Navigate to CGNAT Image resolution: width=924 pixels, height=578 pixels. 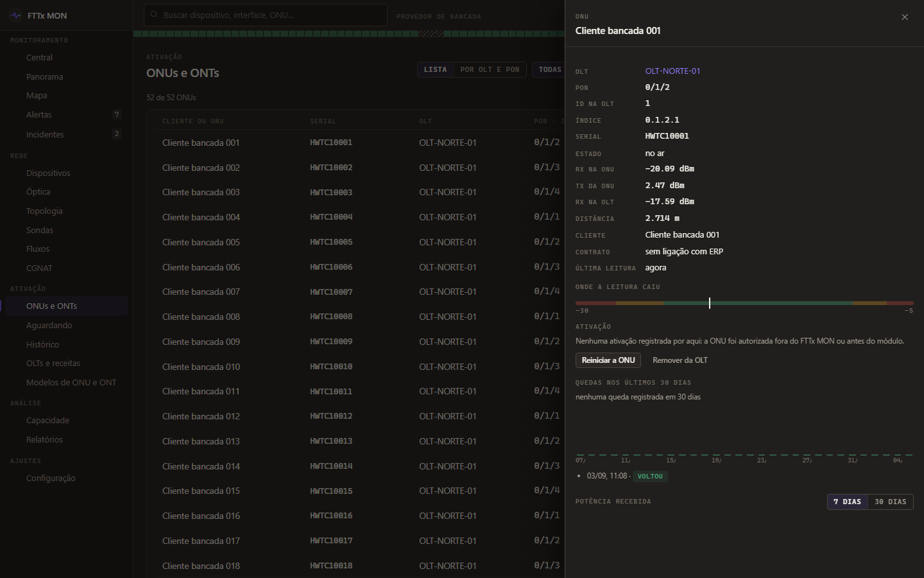point(67,268)
